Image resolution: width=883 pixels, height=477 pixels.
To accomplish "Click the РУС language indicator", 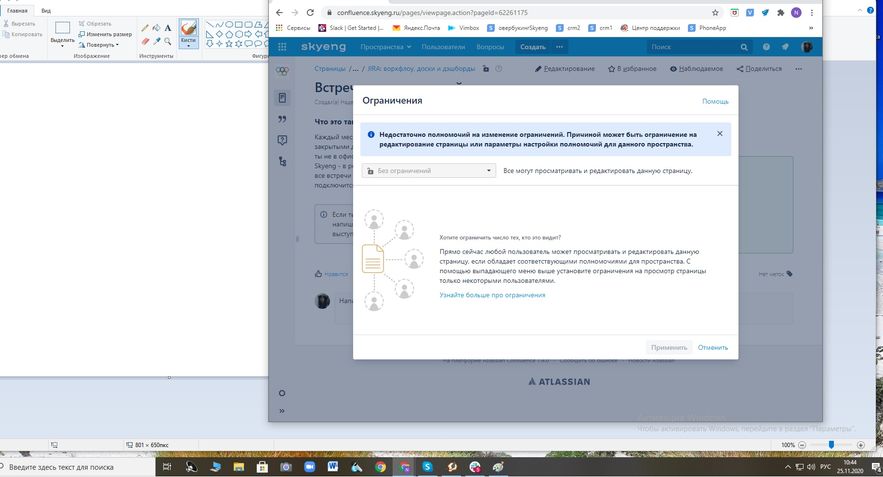I will tap(825, 467).
